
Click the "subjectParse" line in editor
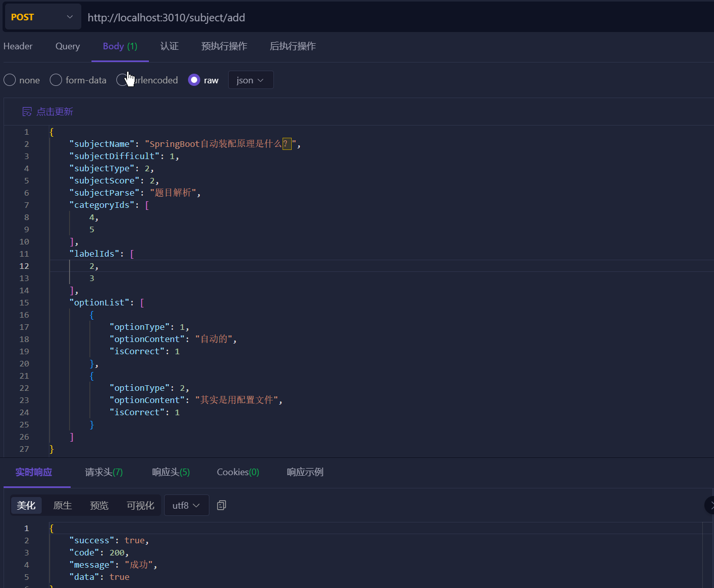135,193
